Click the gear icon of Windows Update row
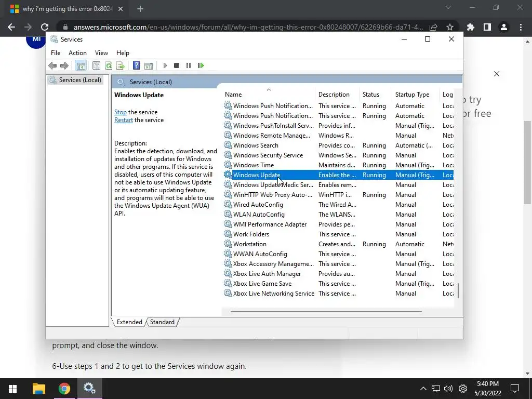 228,175
